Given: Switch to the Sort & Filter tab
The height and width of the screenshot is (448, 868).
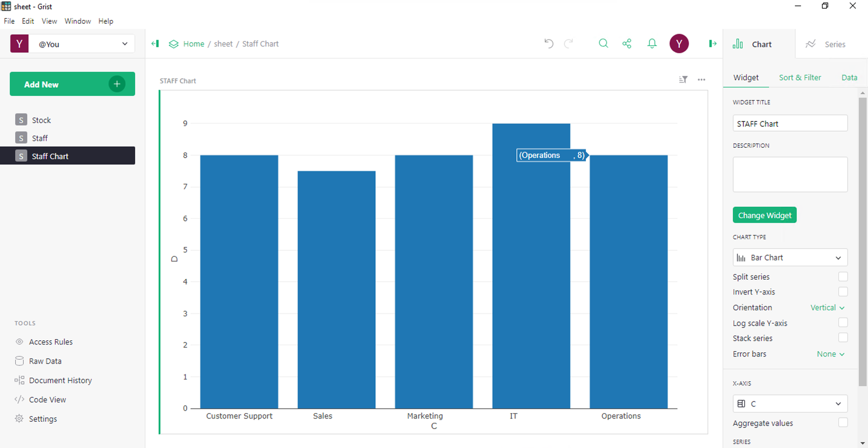Looking at the screenshot, I should coord(800,77).
